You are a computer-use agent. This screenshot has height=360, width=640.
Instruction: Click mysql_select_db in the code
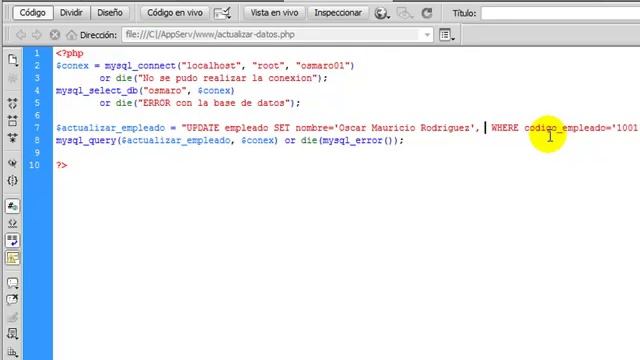tap(97, 91)
